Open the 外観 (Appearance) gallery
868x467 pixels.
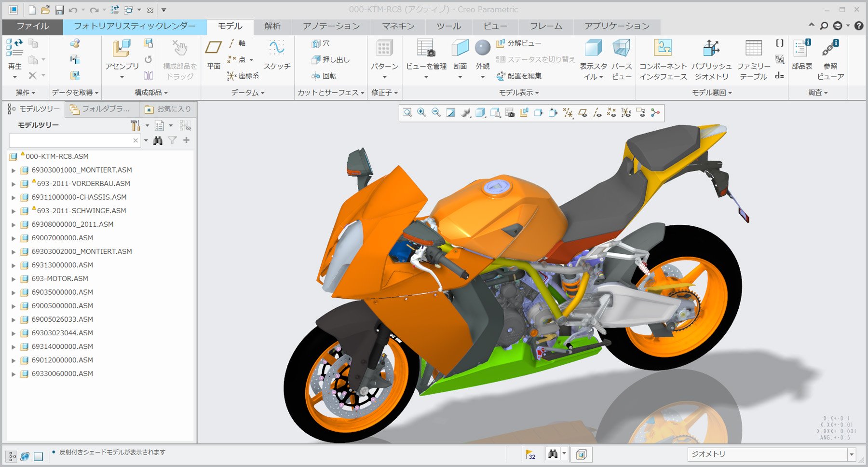click(x=483, y=59)
